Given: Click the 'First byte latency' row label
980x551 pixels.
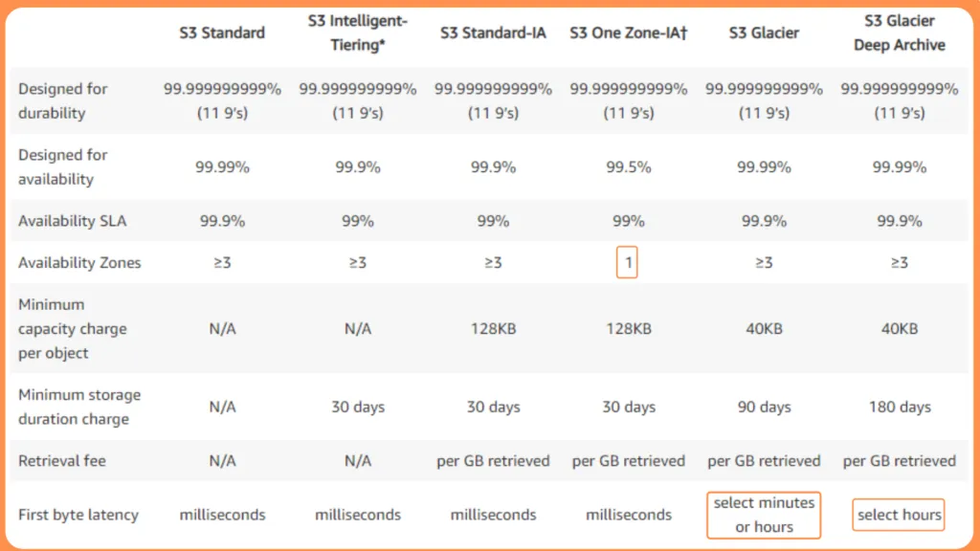Looking at the screenshot, I should click(78, 515).
